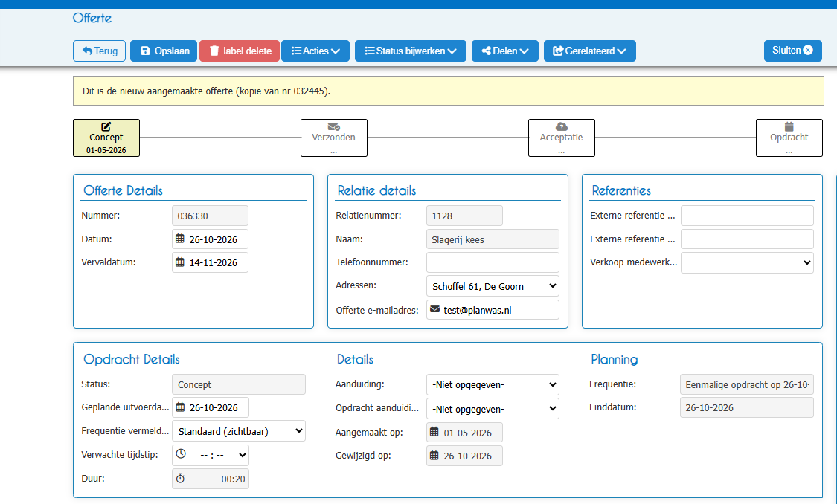This screenshot has width=837, height=504.
Task: Click the Einddatum field in Planning
Action: tap(747, 407)
